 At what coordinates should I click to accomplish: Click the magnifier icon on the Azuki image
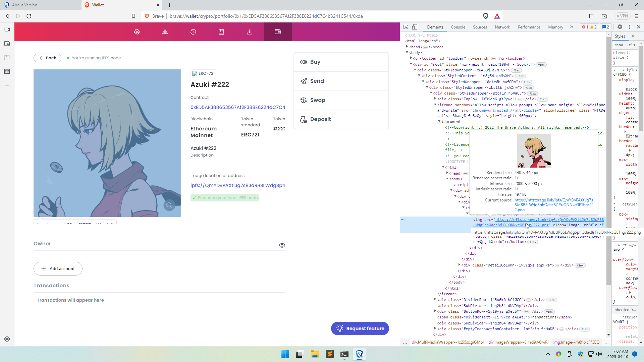coord(169,205)
